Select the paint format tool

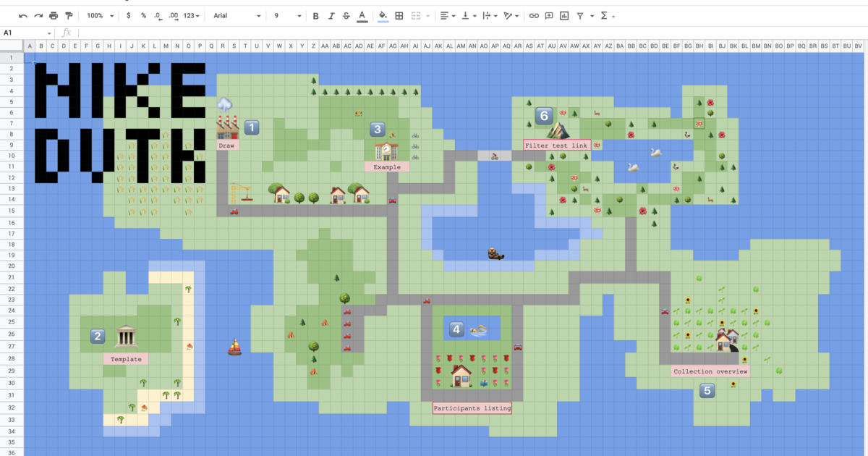pyautogui.click(x=69, y=15)
